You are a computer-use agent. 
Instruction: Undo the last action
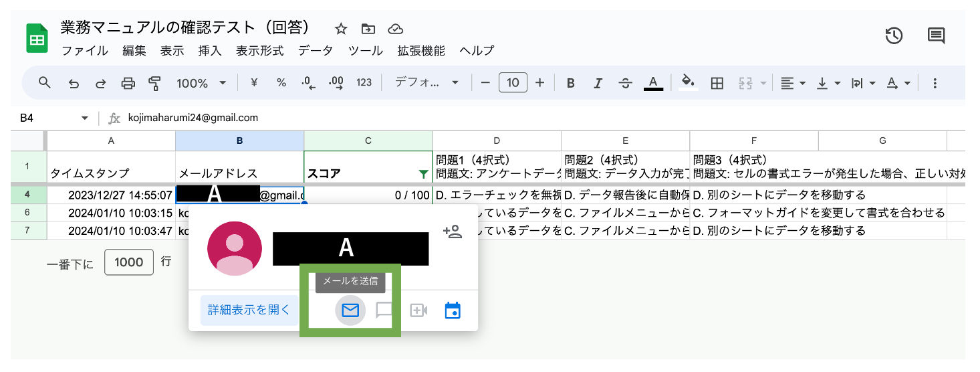click(74, 83)
